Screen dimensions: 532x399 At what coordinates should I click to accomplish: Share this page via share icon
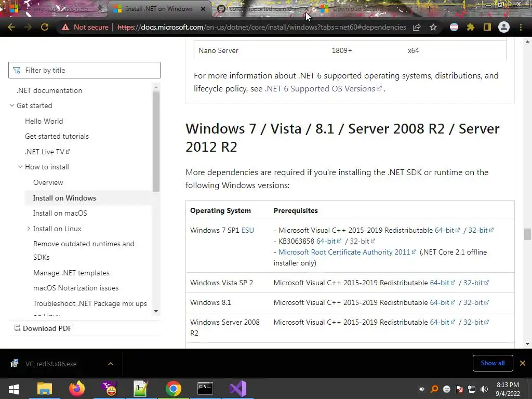click(417, 27)
